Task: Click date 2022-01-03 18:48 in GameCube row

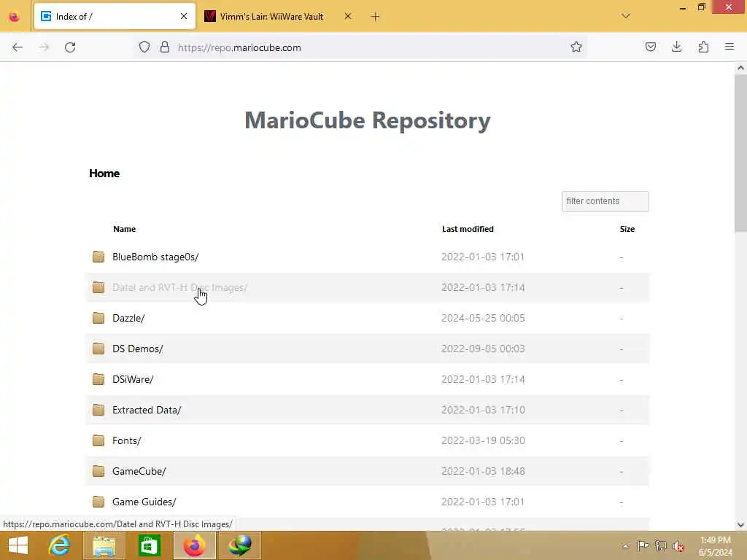Action: pyautogui.click(x=483, y=472)
